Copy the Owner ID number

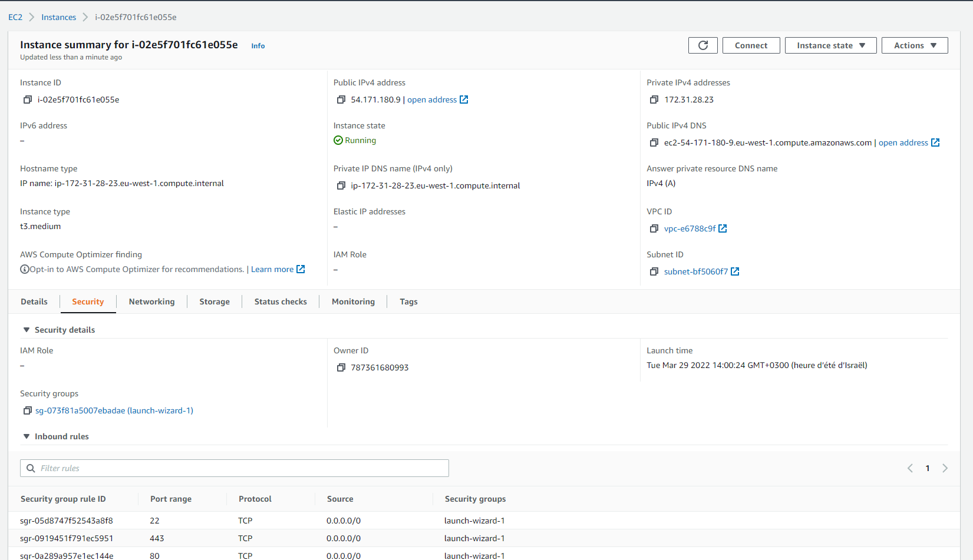coord(341,368)
